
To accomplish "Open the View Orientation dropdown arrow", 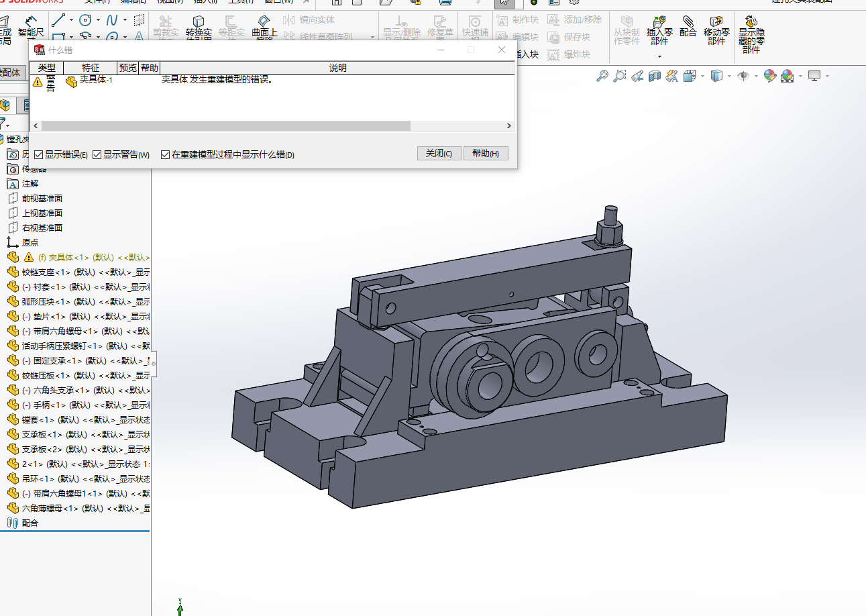I will click(702, 76).
